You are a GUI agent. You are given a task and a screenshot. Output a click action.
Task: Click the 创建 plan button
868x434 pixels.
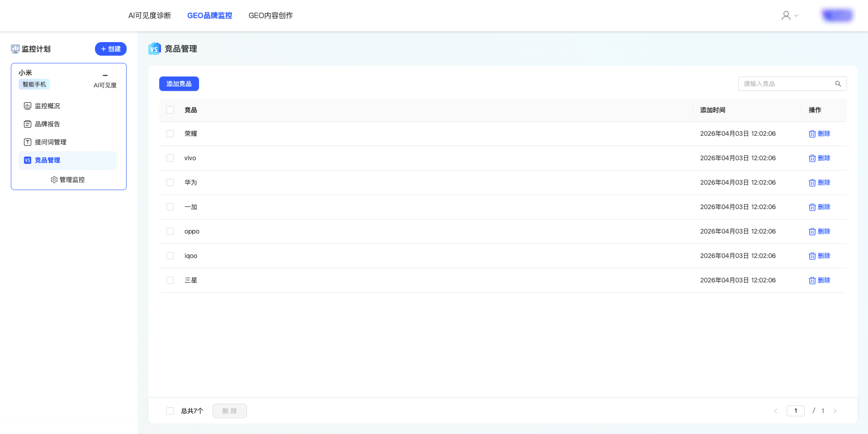pyautogui.click(x=111, y=49)
